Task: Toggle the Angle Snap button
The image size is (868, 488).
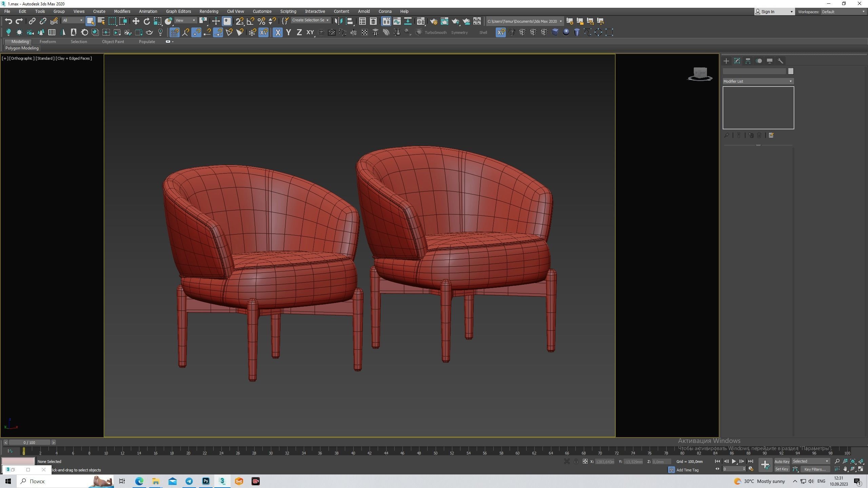Action: pos(250,21)
